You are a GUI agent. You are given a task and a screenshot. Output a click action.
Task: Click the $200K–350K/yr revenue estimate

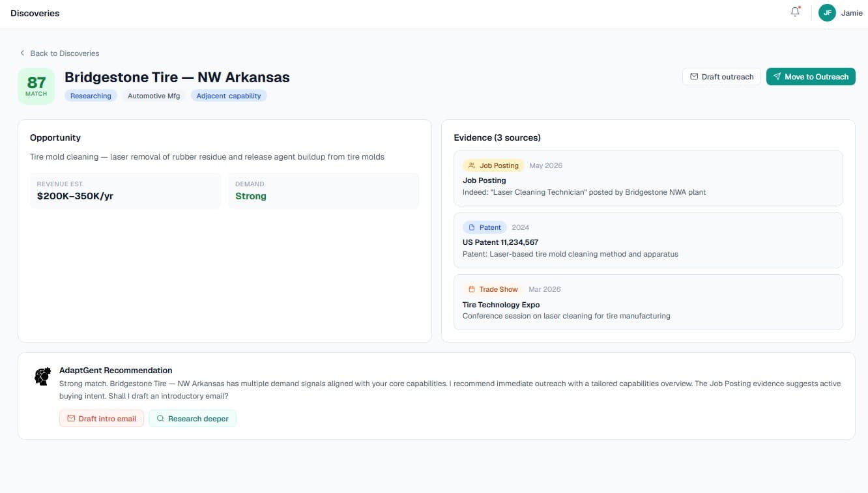(75, 196)
